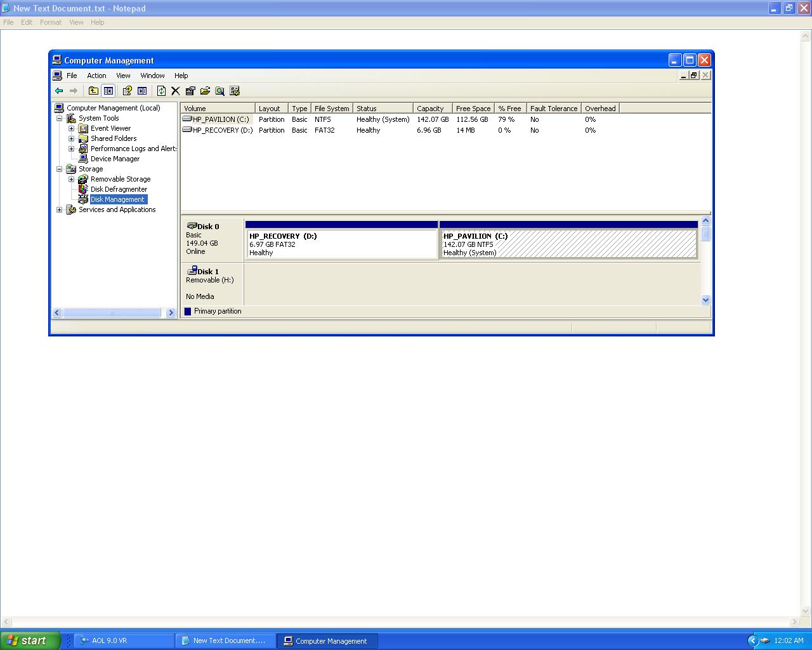Viewport: 812px width, 650px height.
Task: Click the disk pane scroll-down arrow
Action: [x=705, y=300]
